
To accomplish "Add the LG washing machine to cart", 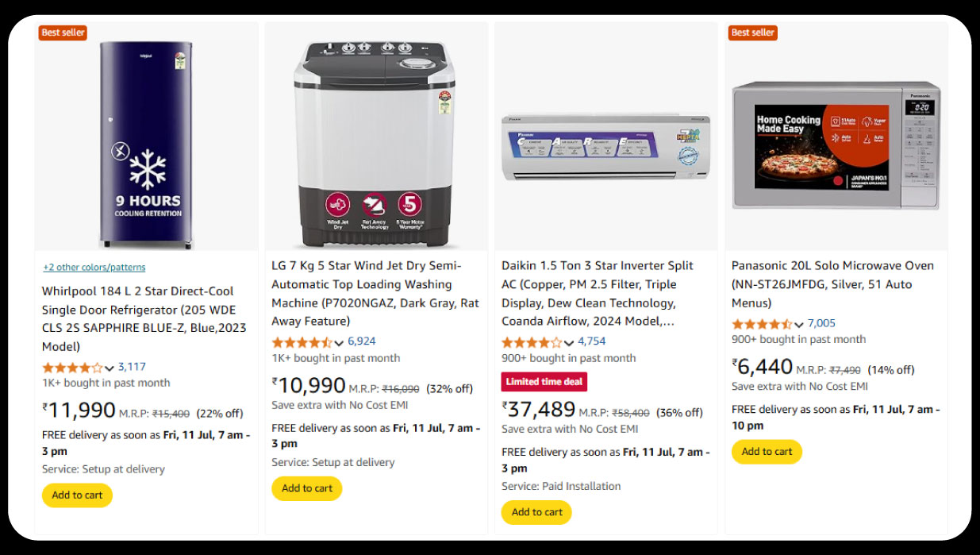I will tap(307, 488).
